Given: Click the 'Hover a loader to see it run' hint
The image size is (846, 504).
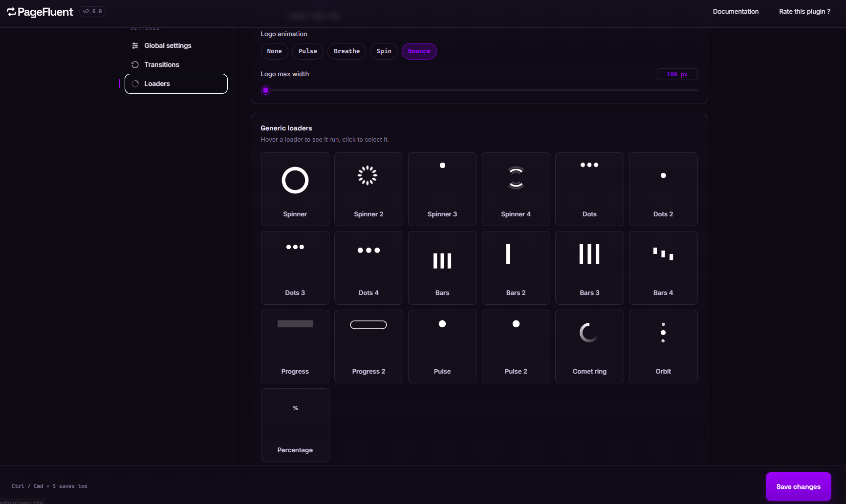Looking at the screenshot, I should (325, 140).
